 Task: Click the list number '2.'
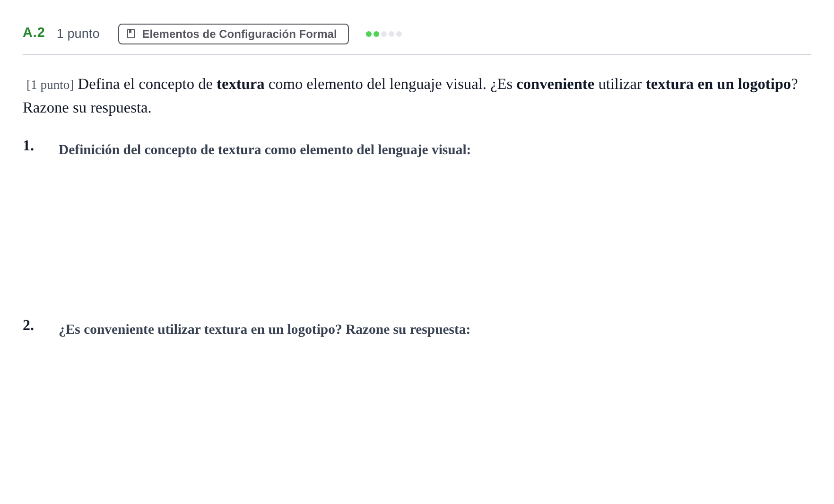pos(28,325)
